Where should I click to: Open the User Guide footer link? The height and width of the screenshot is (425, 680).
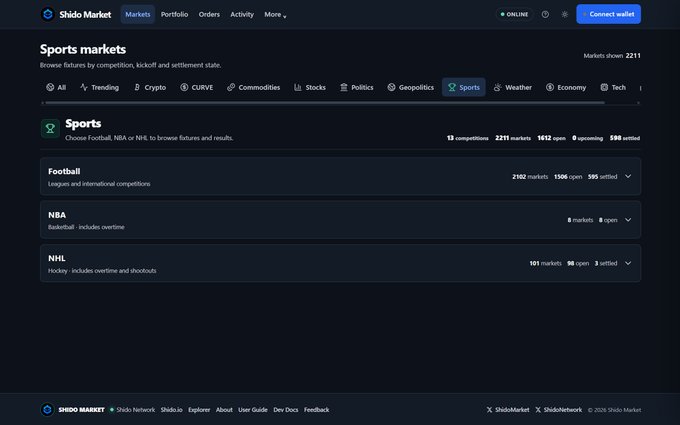[x=253, y=410]
